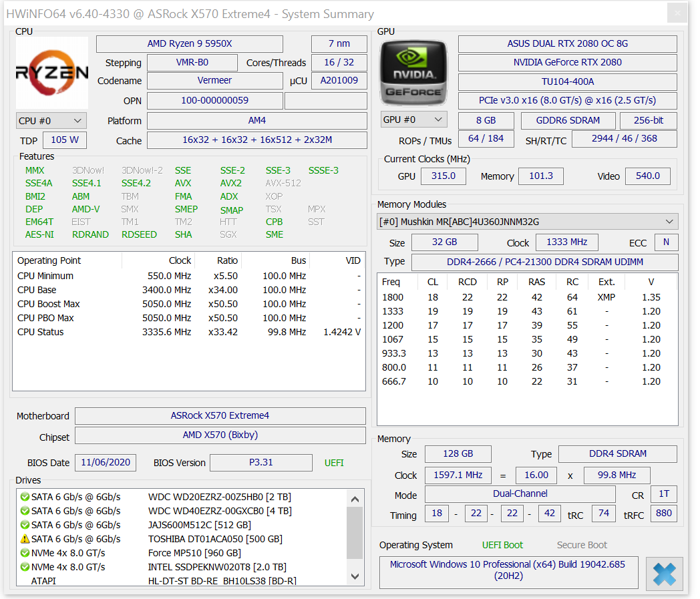This screenshot has height=599, width=700.
Task: Click the 256-bit bus width field
Action: pos(648,120)
